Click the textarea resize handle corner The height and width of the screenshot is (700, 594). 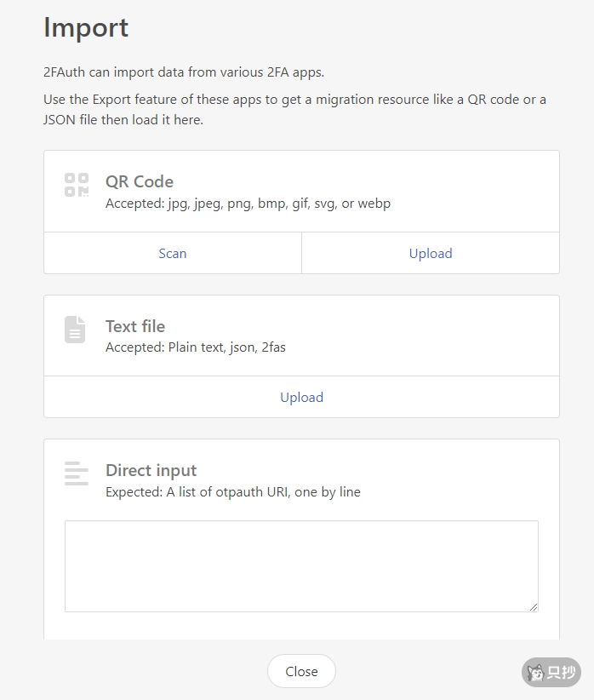pos(534,606)
